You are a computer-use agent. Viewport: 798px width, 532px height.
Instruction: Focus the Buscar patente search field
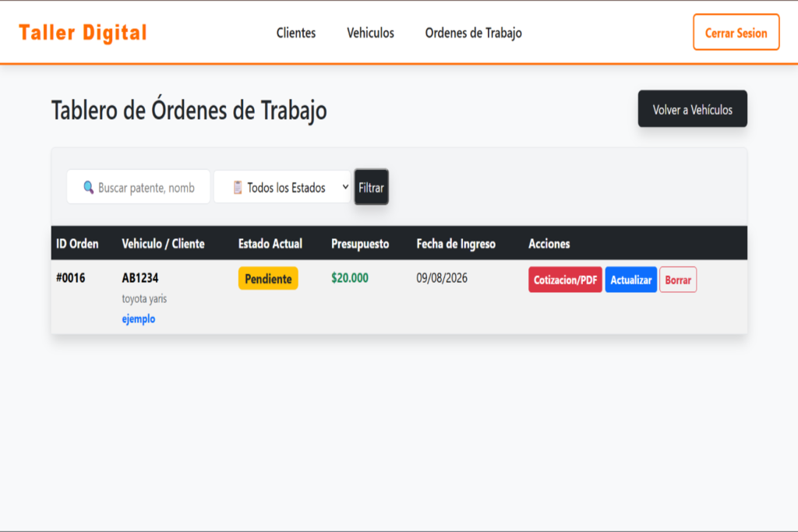139,187
